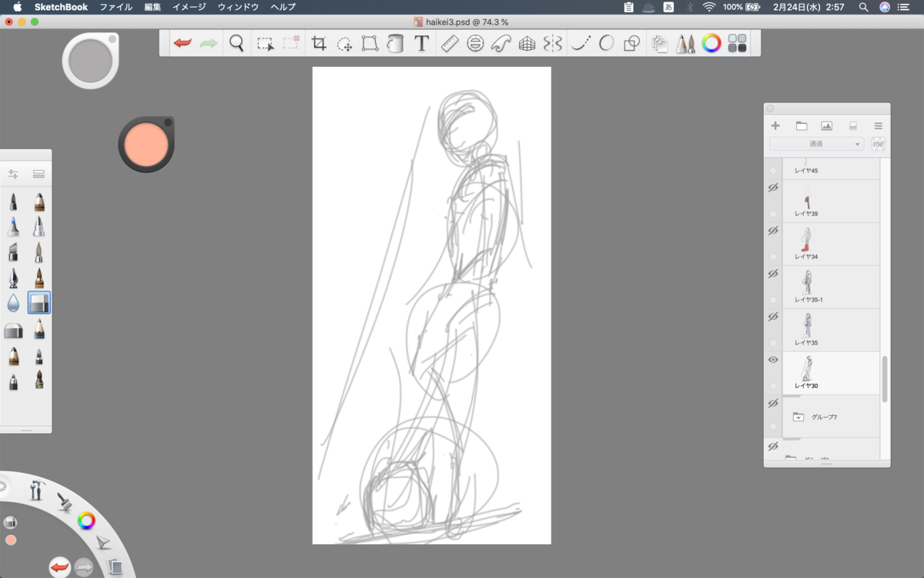The height and width of the screenshot is (578, 924).
Task: Expand the グループ7 group folder
Action: pyautogui.click(x=798, y=417)
